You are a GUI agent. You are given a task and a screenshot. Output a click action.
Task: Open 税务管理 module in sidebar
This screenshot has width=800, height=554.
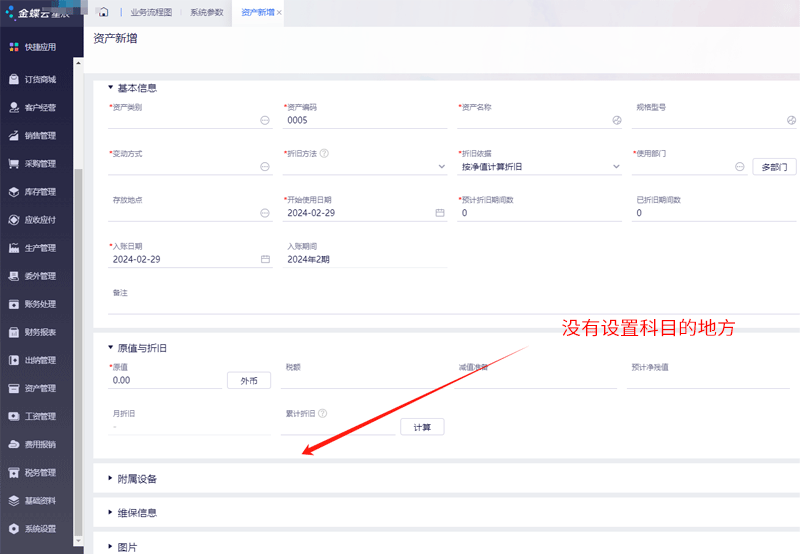33,472
